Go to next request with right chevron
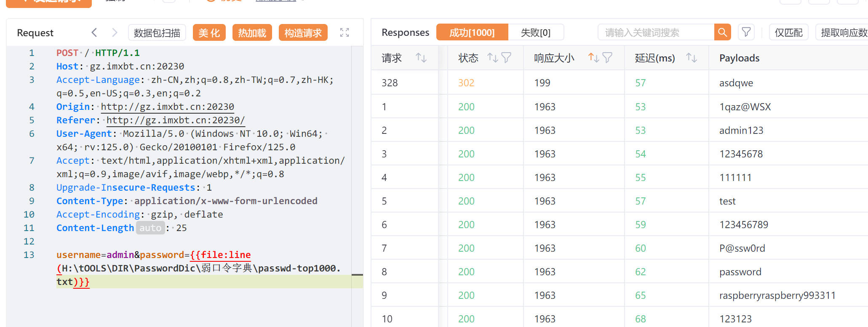The width and height of the screenshot is (868, 327). [x=115, y=32]
